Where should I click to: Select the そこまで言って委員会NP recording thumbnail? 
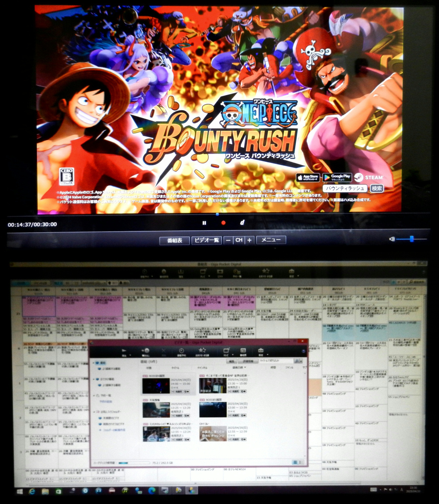pos(213,385)
